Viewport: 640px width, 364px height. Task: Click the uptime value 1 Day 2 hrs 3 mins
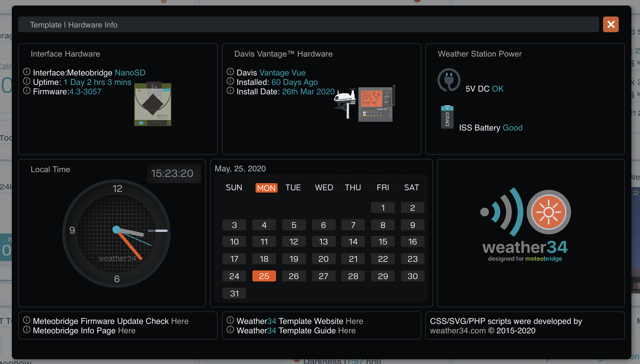pyautogui.click(x=97, y=82)
